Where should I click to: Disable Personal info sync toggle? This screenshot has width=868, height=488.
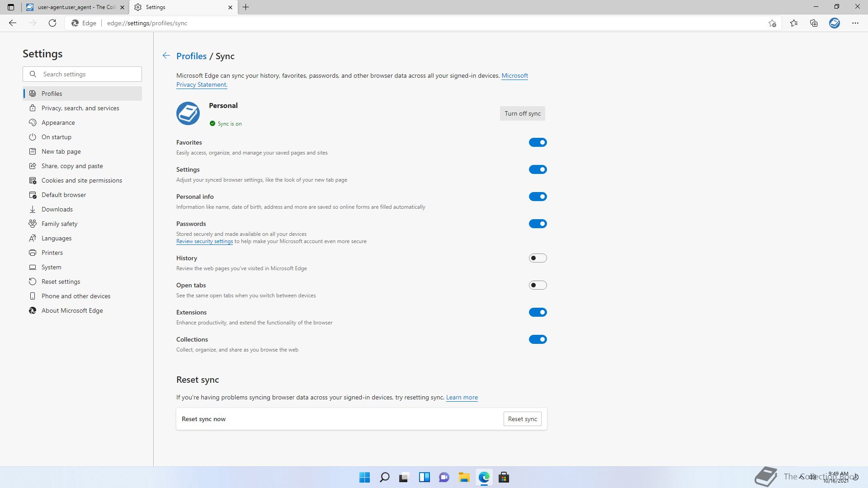pyautogui.click(x=538, y=197)
